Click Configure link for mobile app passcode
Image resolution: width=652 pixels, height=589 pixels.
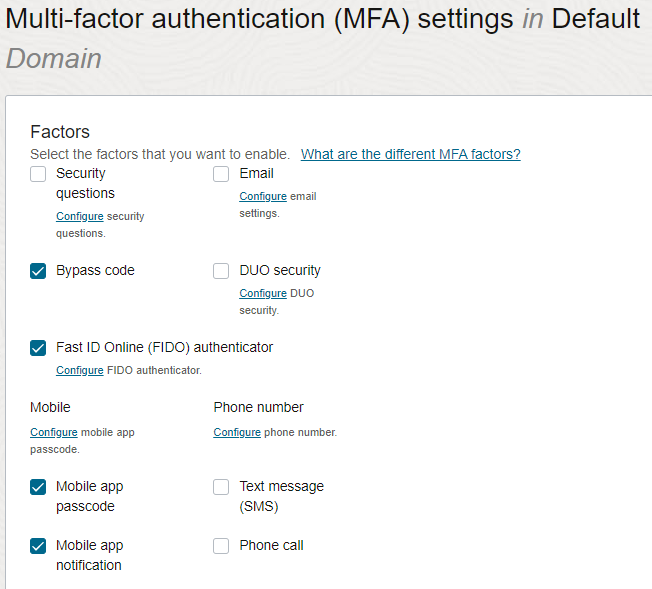53,432
